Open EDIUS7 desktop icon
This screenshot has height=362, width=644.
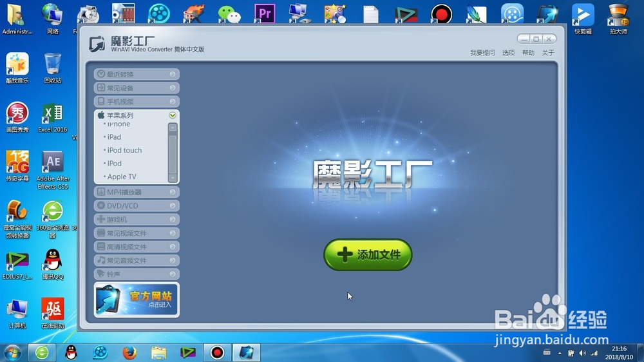[x=17, y=266]
